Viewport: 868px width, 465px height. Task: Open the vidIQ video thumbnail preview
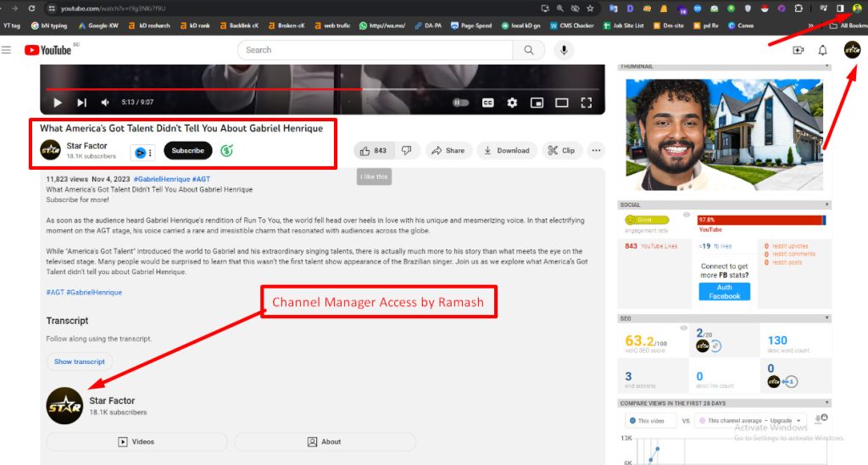pyautogui.click(x=724, y=134)
